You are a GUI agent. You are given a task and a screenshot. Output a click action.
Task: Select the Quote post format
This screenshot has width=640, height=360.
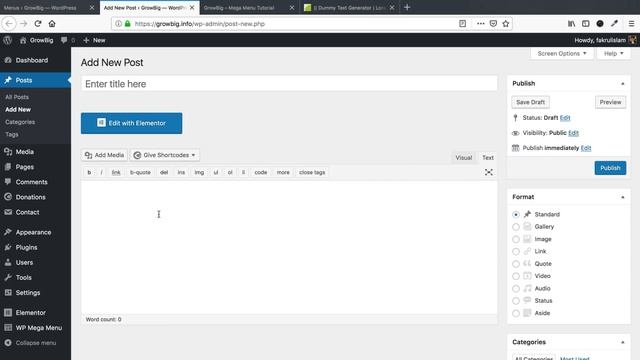(x=516, y=264)
